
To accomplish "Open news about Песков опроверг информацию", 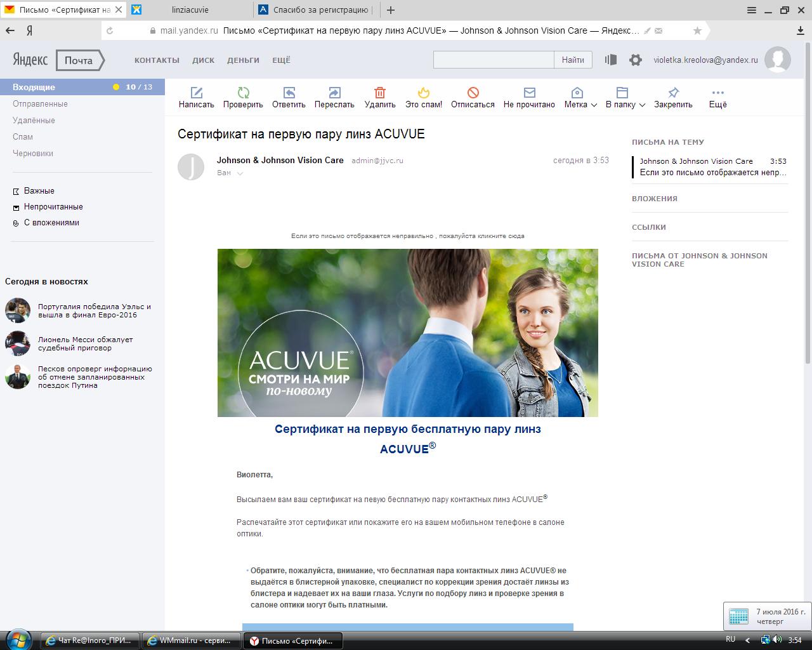I will 95,376.
